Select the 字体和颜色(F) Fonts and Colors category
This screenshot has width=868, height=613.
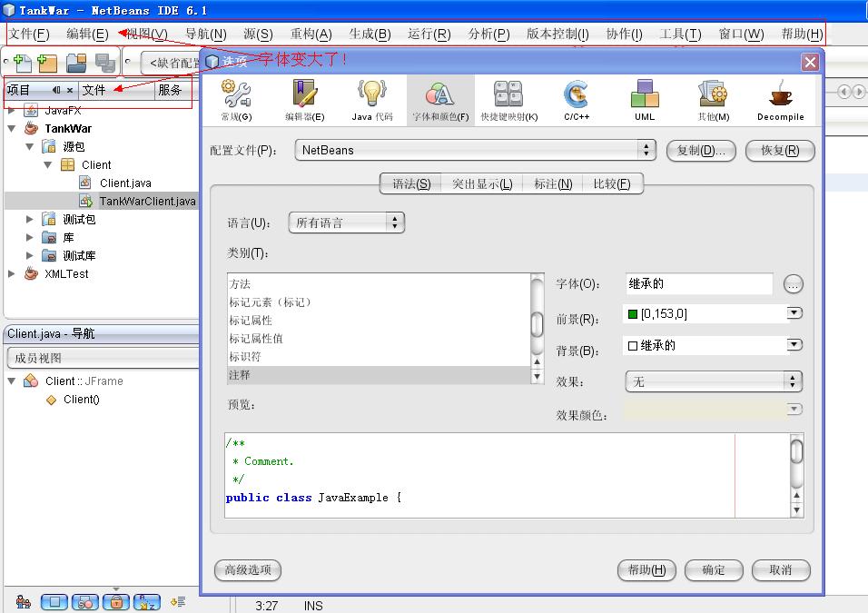pos(440,100)
